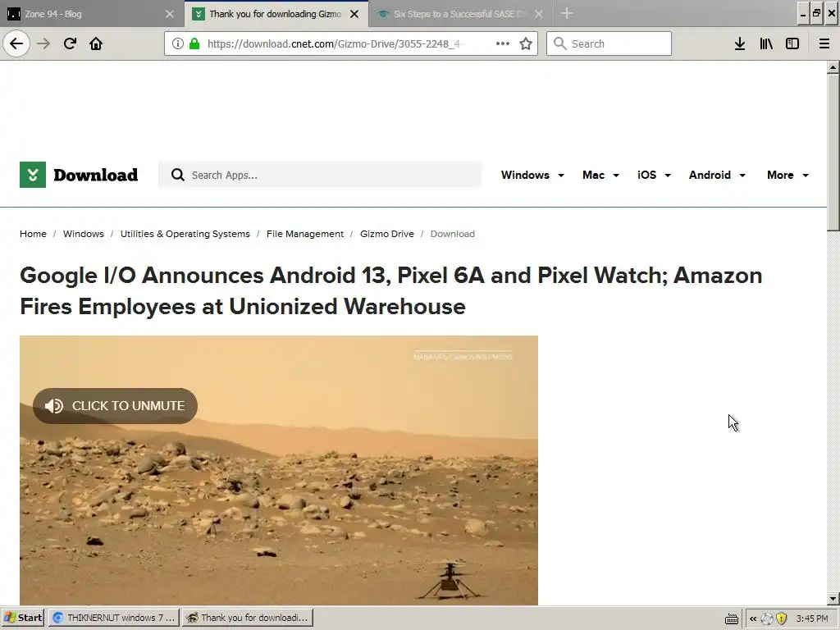
Task: Click the tray network globe icon
Action: coord(767,619)
